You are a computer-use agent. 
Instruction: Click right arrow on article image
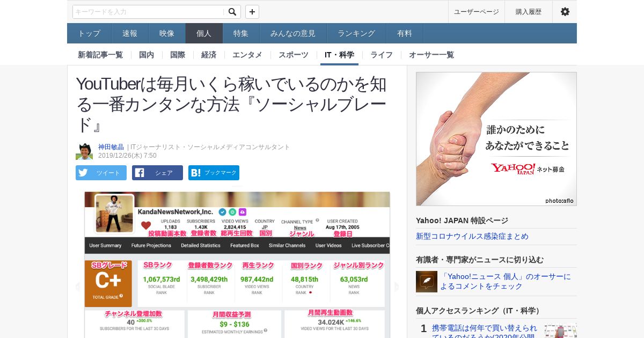(397, 286)
